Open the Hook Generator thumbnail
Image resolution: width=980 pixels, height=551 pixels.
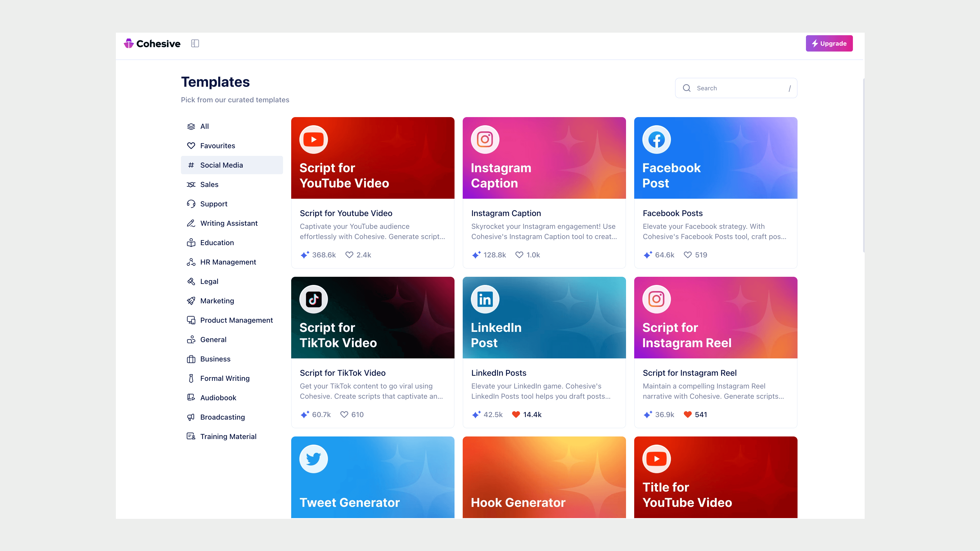coord(544,477)
